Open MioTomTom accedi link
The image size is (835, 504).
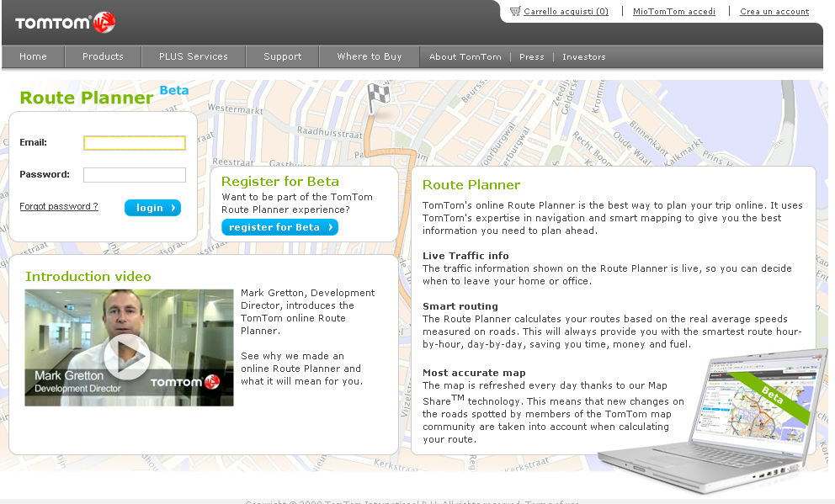coord(673,12)
